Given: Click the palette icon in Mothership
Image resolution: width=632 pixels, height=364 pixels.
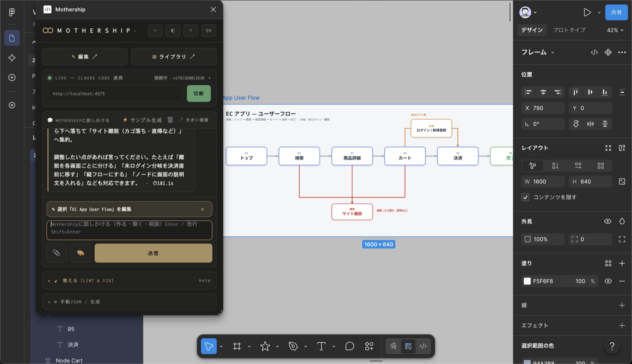Looking at the screenshot, I should pos(81,253).
